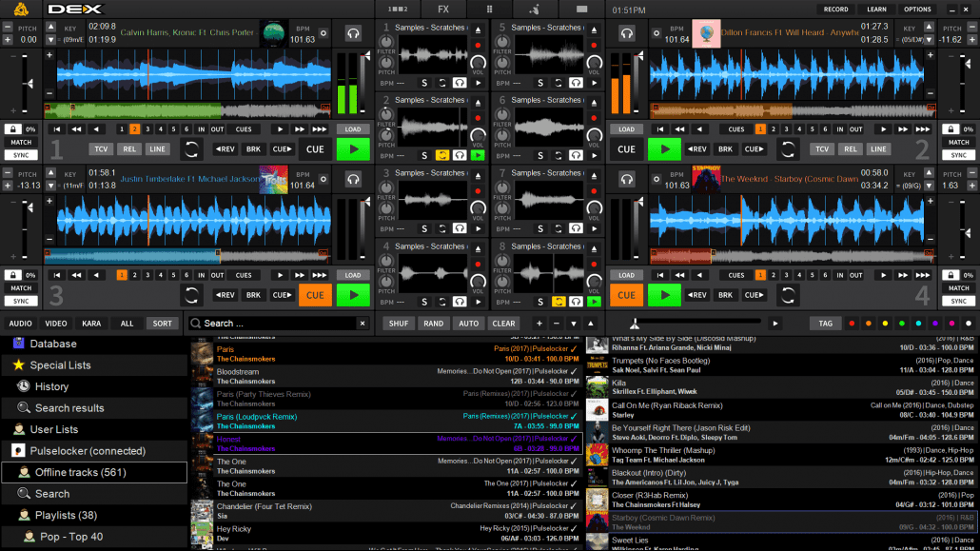Move the selected playlist item down

point(573,324)
